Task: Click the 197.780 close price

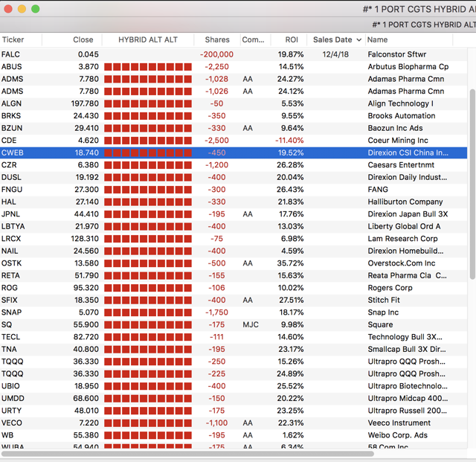Action: (x=85, y=103)
